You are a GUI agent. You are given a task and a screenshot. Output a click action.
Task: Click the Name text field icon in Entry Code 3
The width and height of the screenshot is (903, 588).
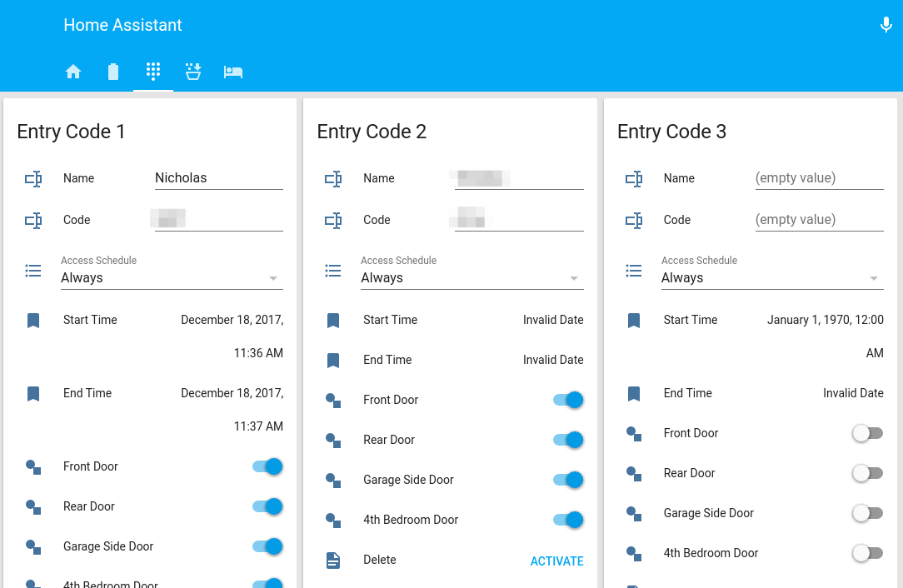[x=634, y=178]
